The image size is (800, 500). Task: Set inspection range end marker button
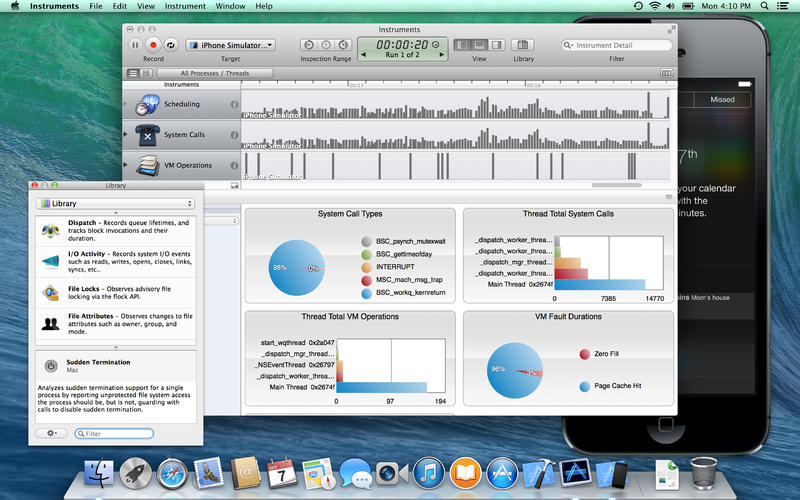[x=343, y=45]
